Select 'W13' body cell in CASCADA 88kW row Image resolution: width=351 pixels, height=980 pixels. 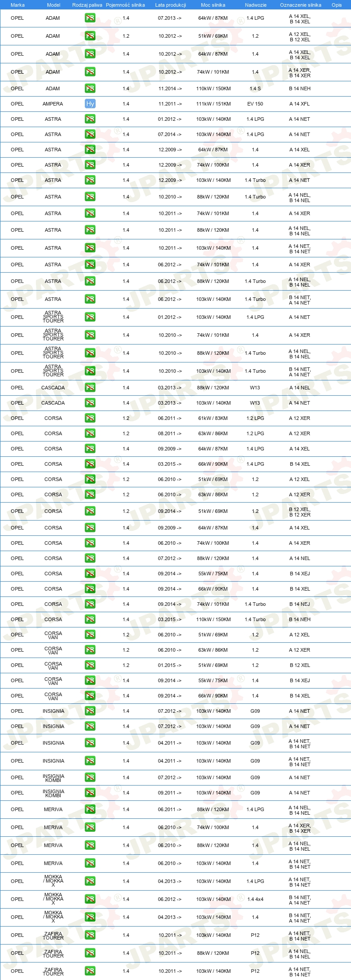tap(255, 388)
